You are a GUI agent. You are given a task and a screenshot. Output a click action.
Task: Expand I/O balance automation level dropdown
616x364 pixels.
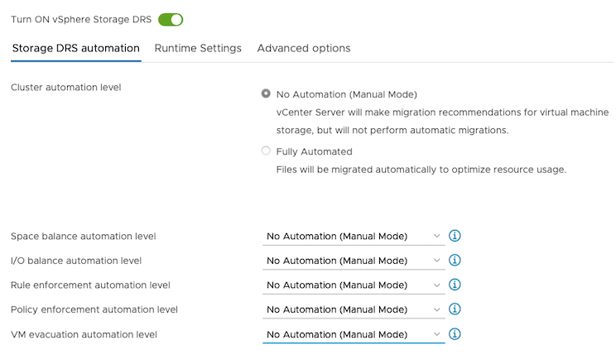[354, 261]
